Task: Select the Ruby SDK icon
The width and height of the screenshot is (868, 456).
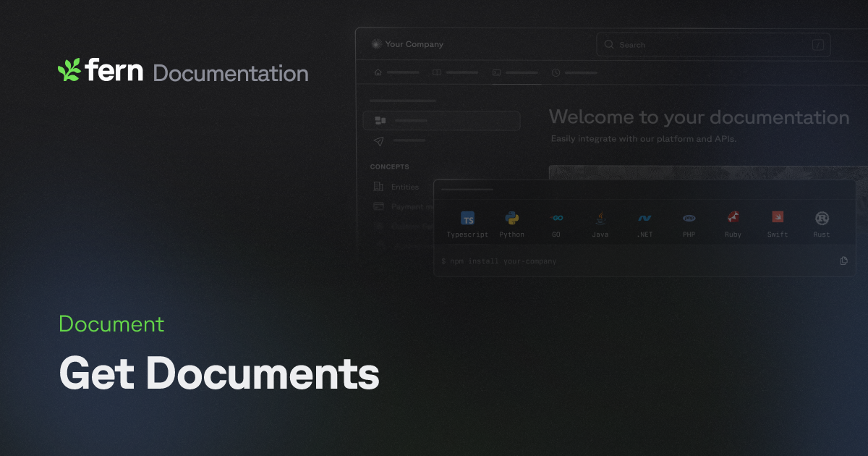Action: click(x=733, y=218)
